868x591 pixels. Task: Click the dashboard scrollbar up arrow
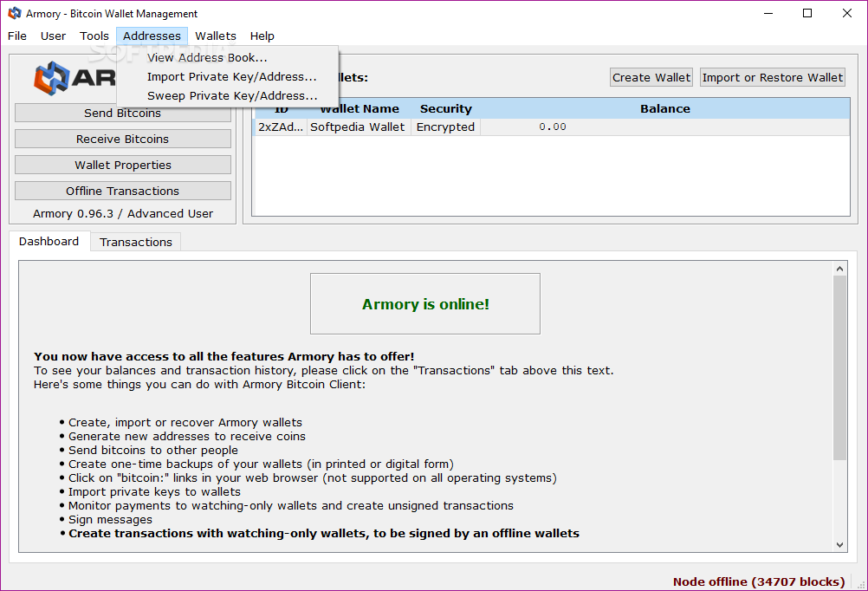(839, 269)
